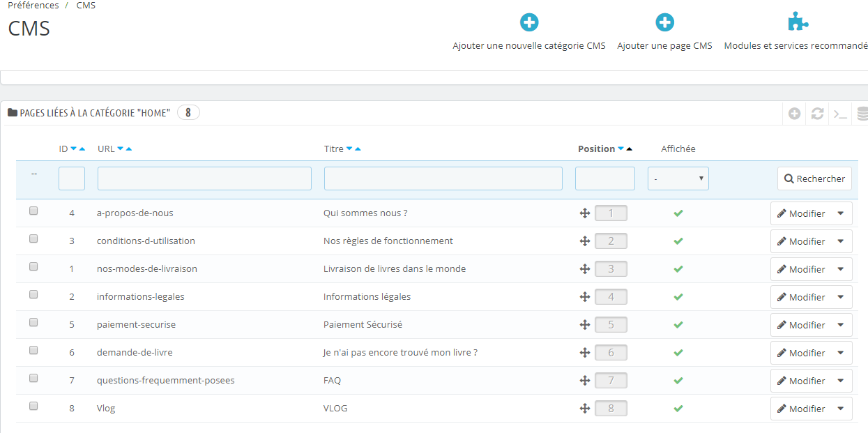Click the move handle for a-propos-de-nous row
The width and height of the screenshot is (868, 433).
(585, 213)
